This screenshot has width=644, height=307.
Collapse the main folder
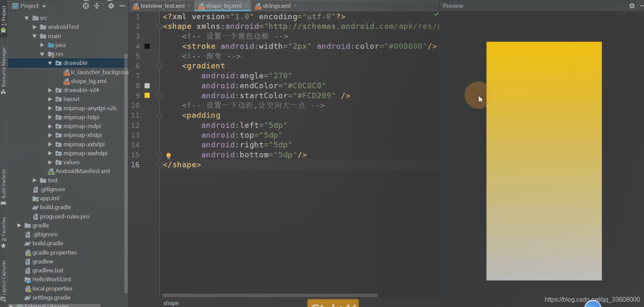[x=34, y=36]
